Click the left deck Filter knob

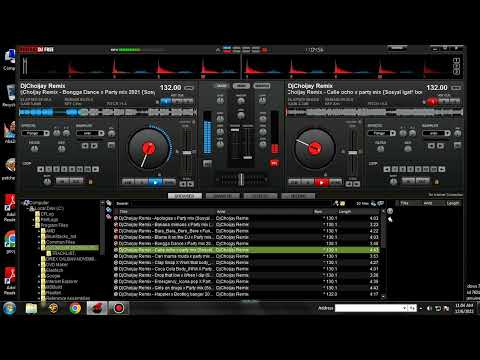click(x=34, y=148)
